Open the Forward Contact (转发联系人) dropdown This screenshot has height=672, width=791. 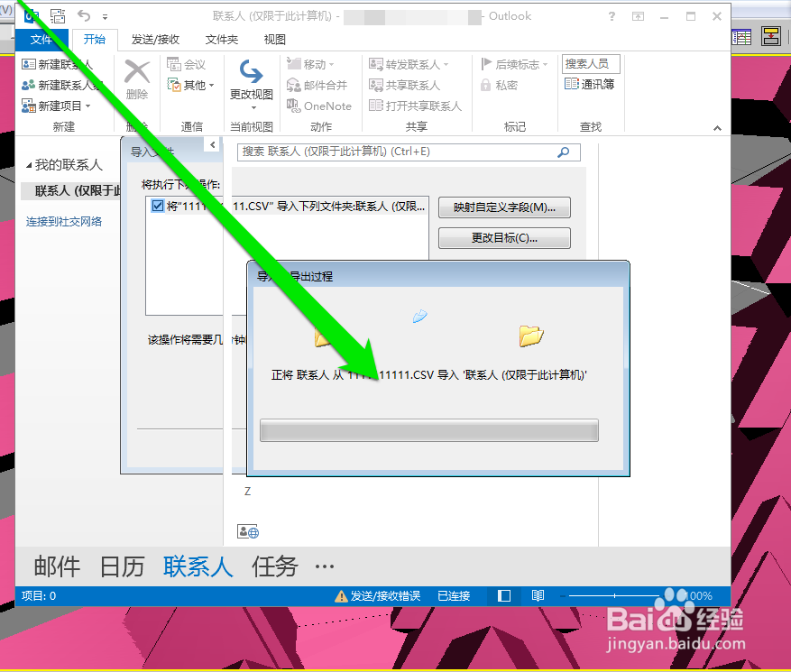click(409, 65)
